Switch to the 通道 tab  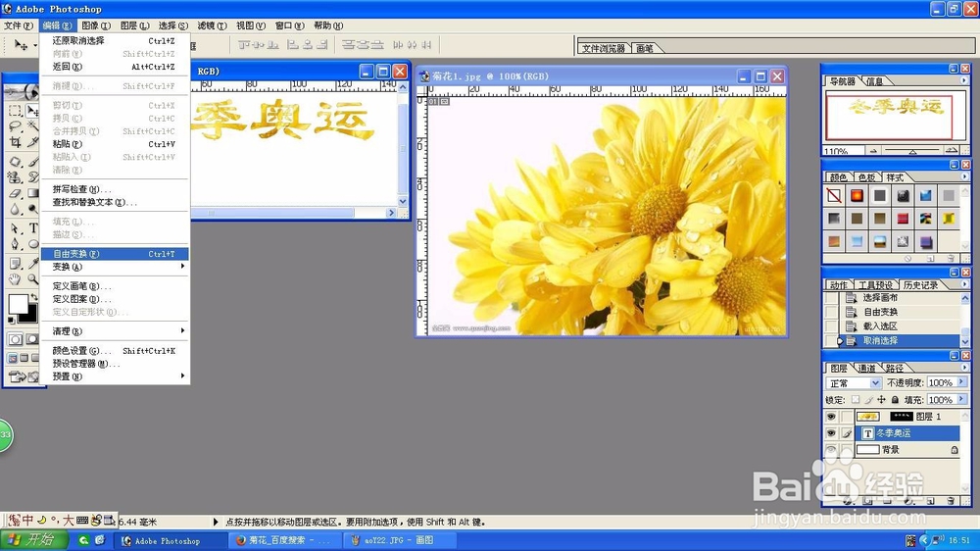(867, 369)
